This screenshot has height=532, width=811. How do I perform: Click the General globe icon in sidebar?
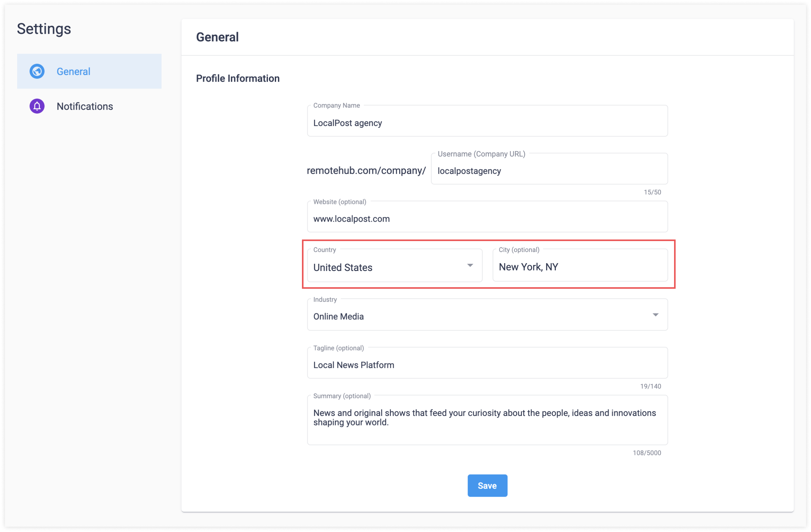[37, 71]
